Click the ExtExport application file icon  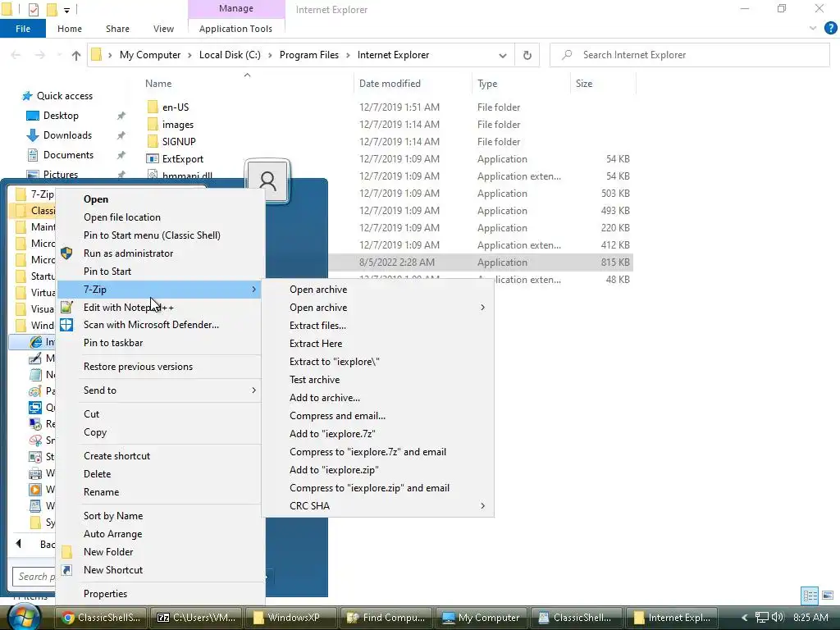(x=153, y=159)
